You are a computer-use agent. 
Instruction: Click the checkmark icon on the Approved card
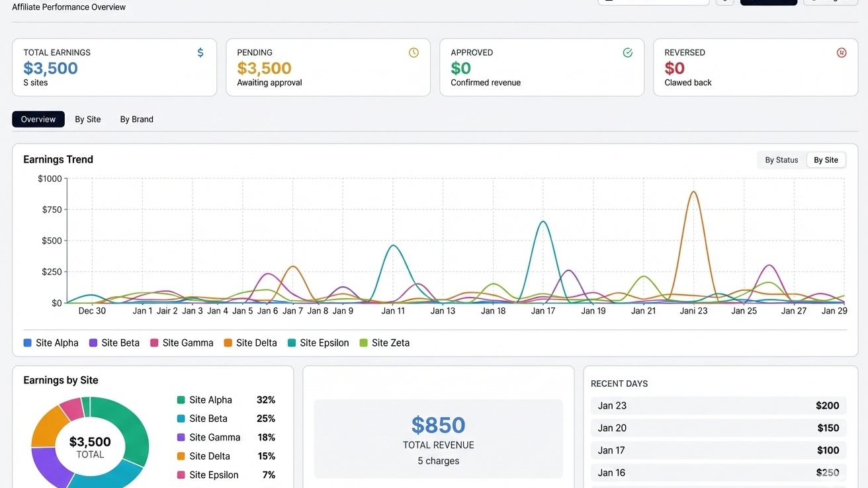pyautogui.click(x=627, y=52)
